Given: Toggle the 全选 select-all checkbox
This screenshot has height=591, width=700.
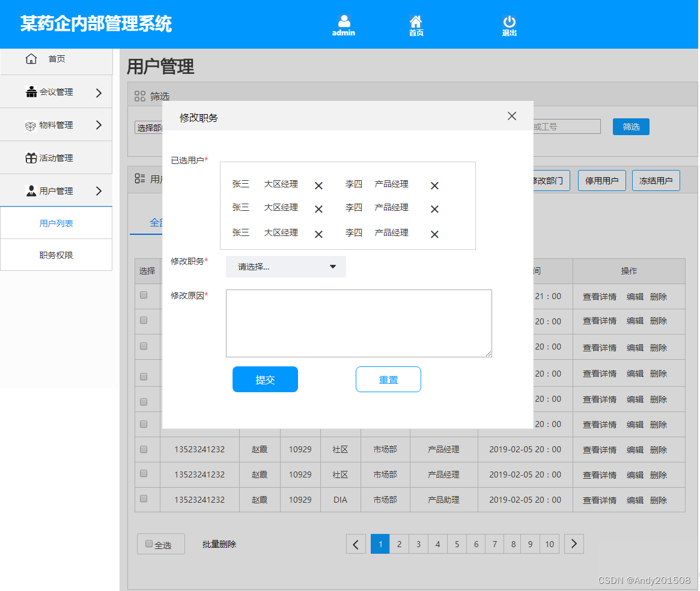Looking at the screenshot, I should (148, 544).
